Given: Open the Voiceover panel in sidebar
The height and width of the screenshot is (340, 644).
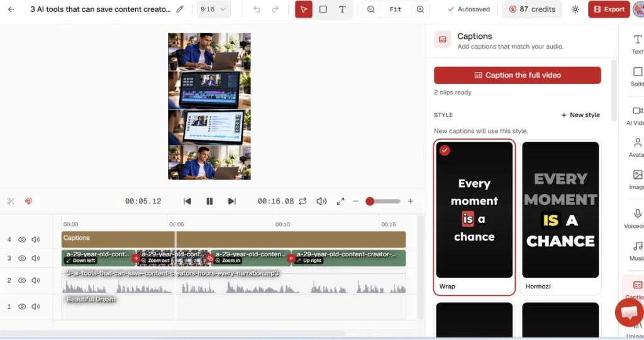Looking at the screenshot, I should point(636,218).
